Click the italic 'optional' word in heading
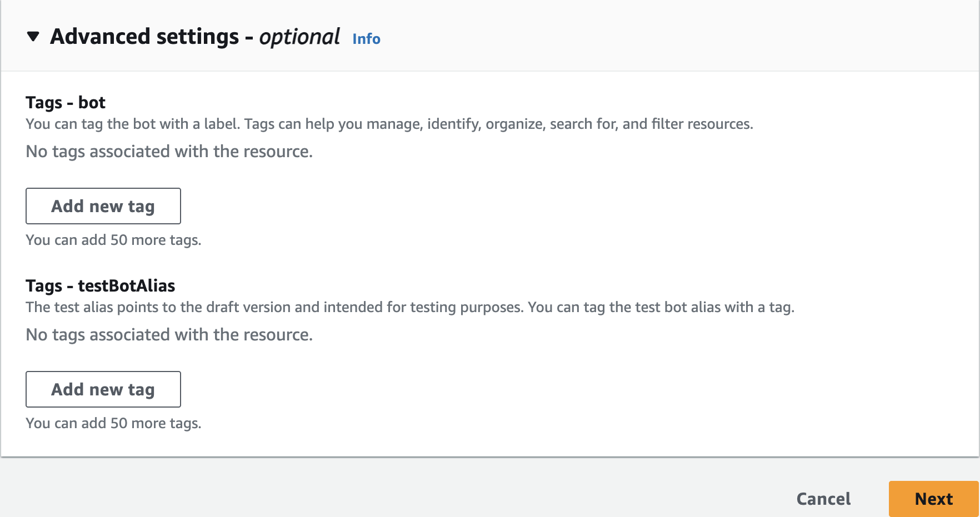Image resolution: width=980 pixels, height=517 pixels. point(299,37)
